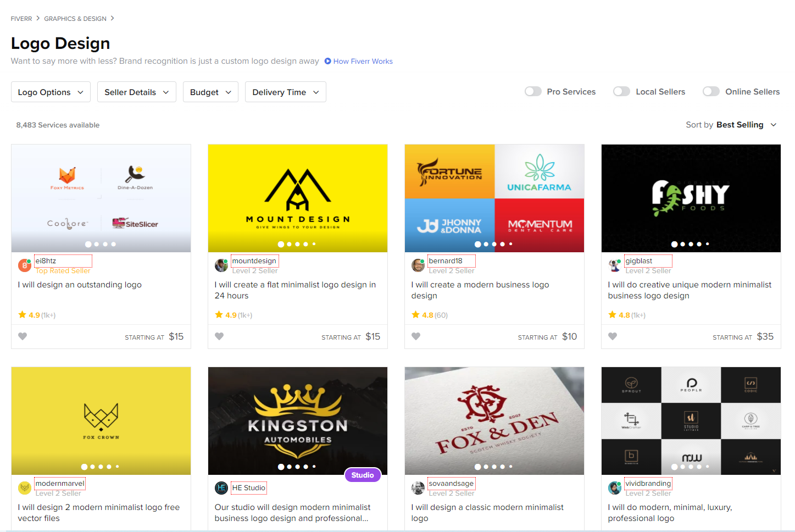795x532 pixels.
Task: Open the How Fiverr Works link
Action: tap(363, 61)
